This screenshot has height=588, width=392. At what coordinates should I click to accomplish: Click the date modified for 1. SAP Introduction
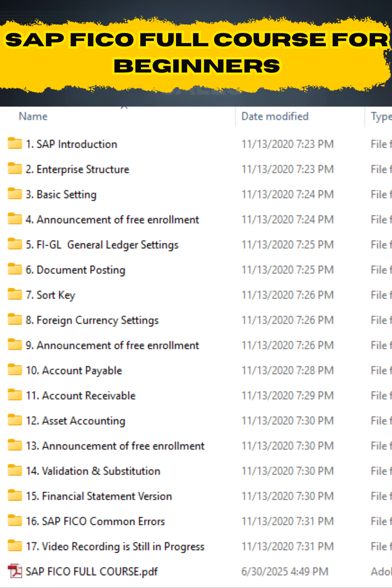tap(288, 144)
